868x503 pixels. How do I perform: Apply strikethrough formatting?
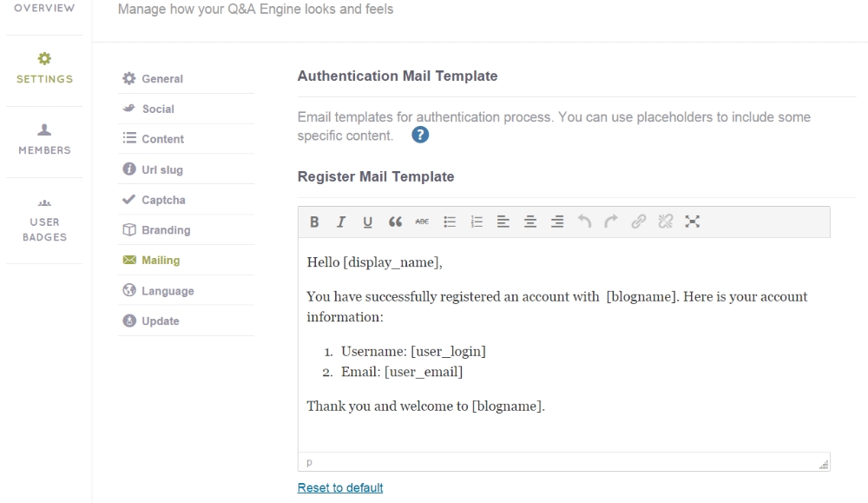tap(422, 222)
